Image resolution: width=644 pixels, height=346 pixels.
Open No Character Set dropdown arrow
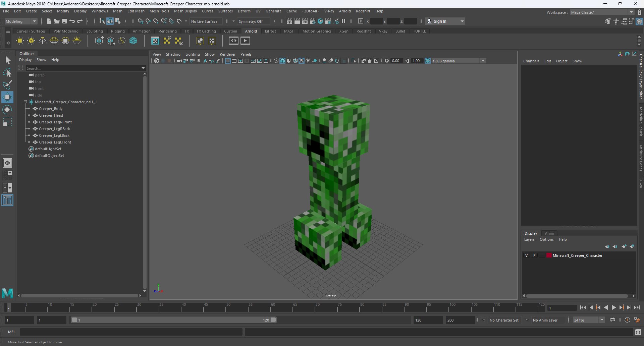[x=484, y=320]
